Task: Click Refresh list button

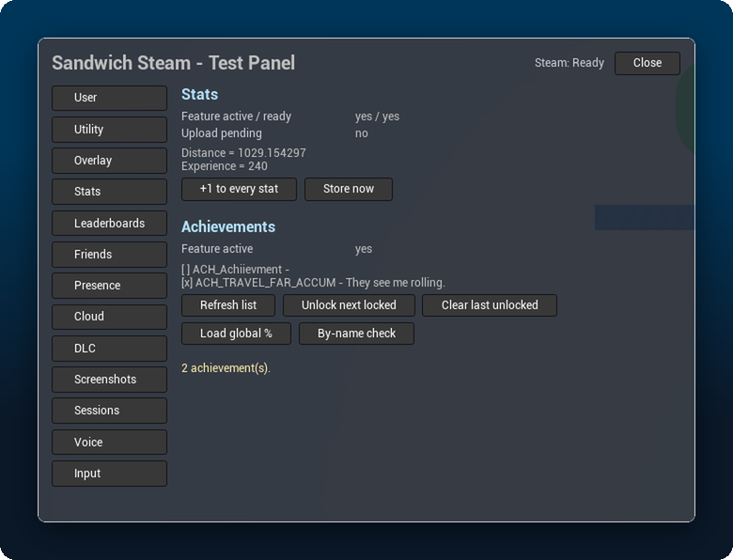Action: point(228,305)
